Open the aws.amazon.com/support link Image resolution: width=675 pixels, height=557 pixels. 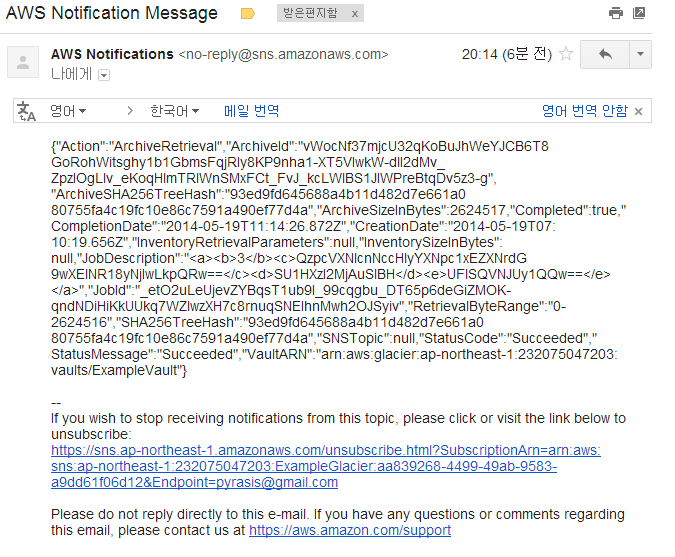coord(349,530)
